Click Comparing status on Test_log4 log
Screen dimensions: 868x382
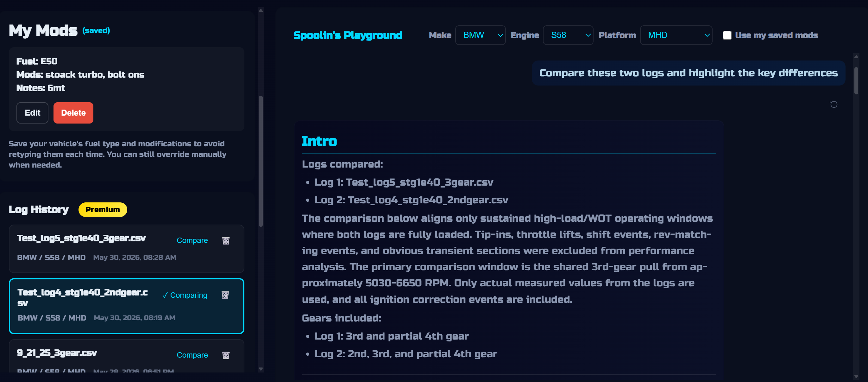(185, 295)
